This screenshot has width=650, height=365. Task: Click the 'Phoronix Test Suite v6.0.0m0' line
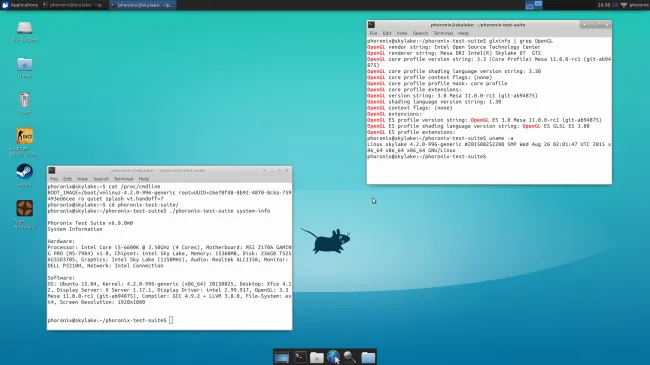pos(90,223)
